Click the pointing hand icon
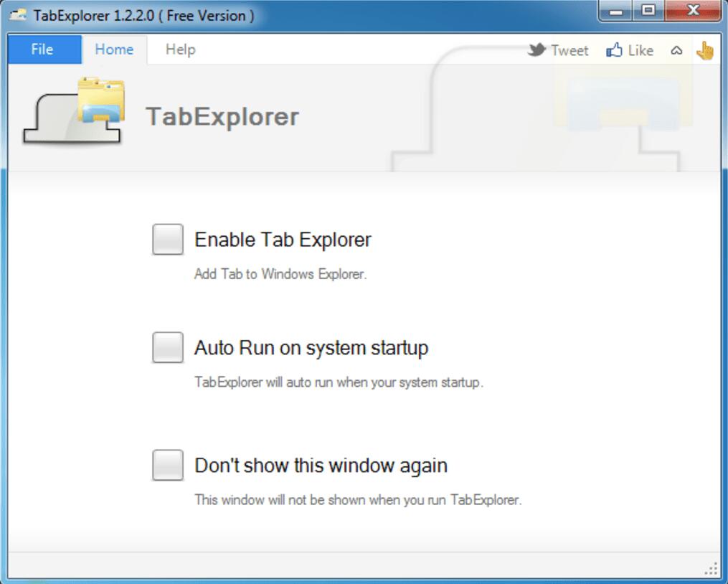The height and width of the screenshot is (584, 728). [x=705, y=50]
